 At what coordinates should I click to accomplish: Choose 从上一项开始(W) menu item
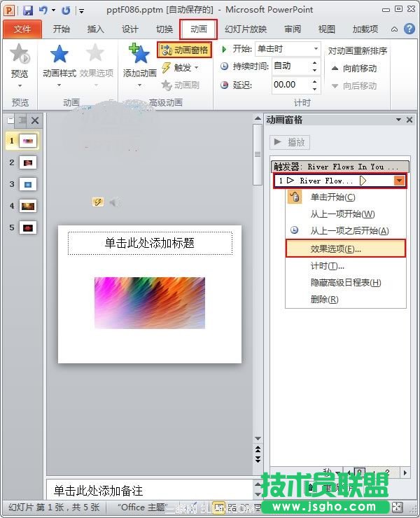[346, 214]
